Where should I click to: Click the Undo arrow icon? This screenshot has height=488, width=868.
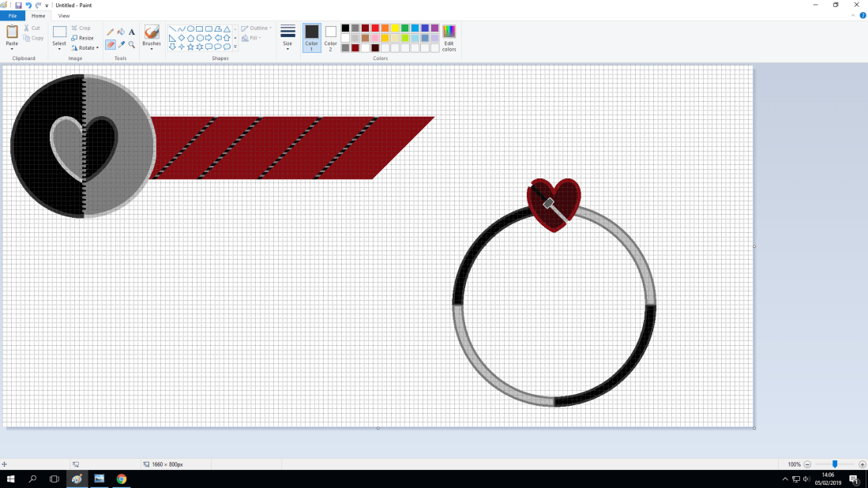coord(28,6)
